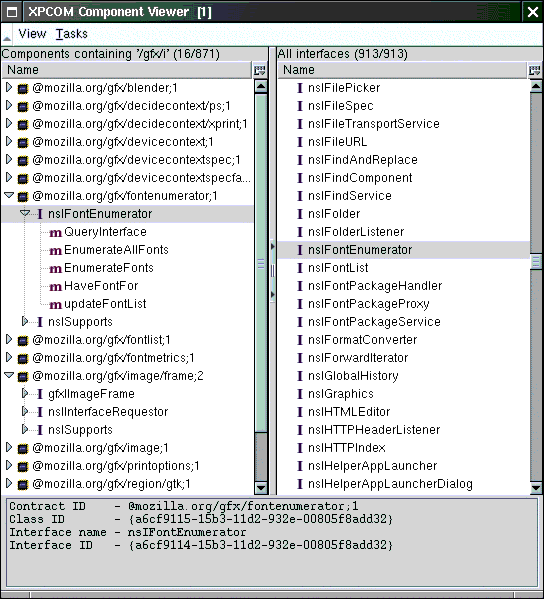Click the components list scrollbar thumb
Screen dimensions: 544x599
pos(261,263)
